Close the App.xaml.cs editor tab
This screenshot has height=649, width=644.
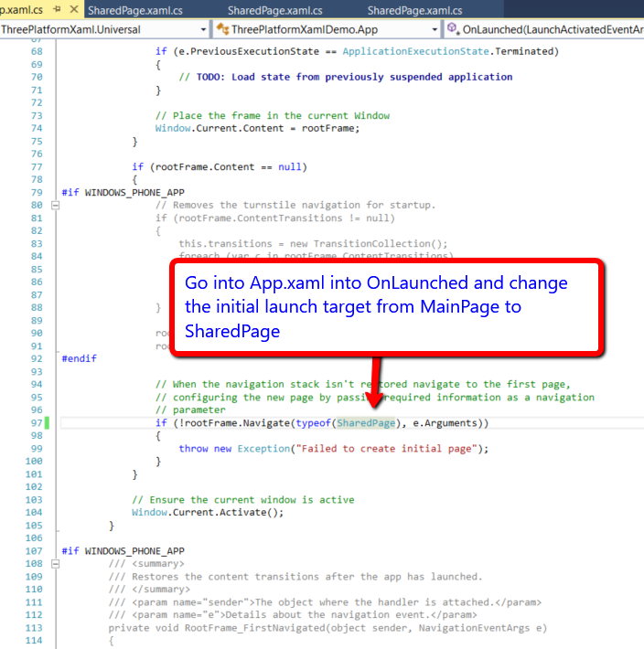coord(72,9)
